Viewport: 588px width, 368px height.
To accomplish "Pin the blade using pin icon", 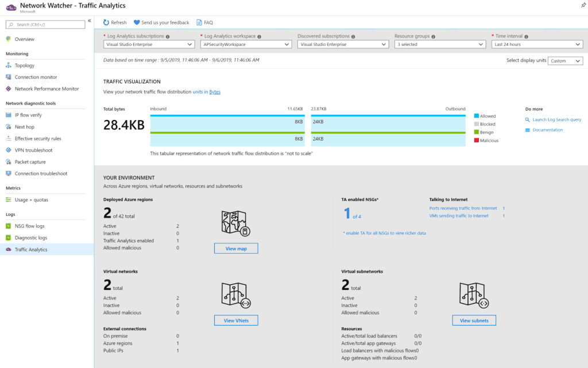I will click(583, 5).
